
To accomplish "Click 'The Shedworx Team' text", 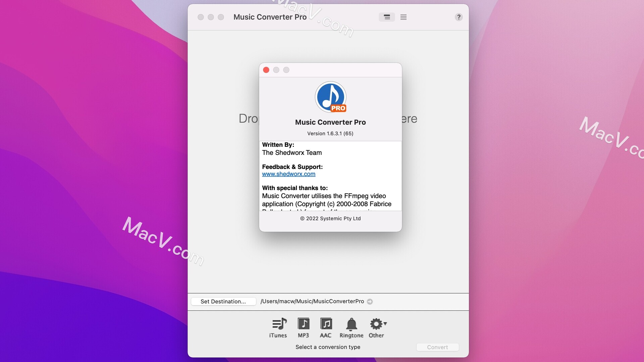I will click(x=292, y=153).
